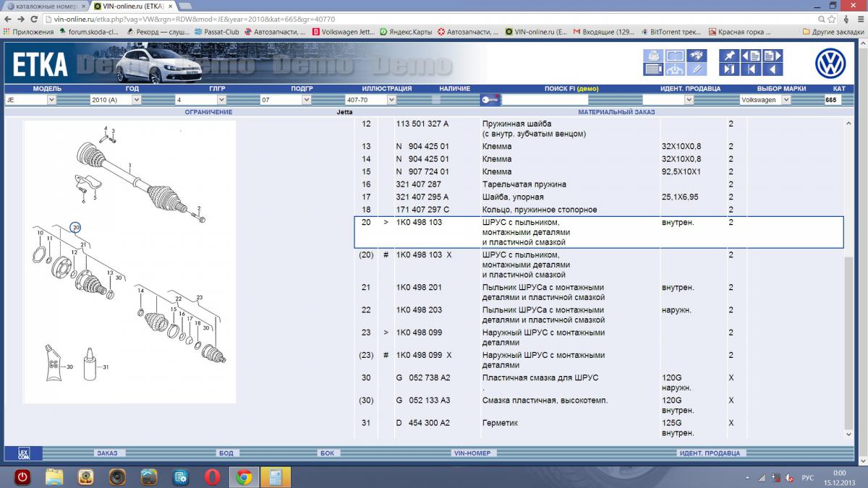
Task: Click the ETKA printer icon
Action: tap(653, 56)
